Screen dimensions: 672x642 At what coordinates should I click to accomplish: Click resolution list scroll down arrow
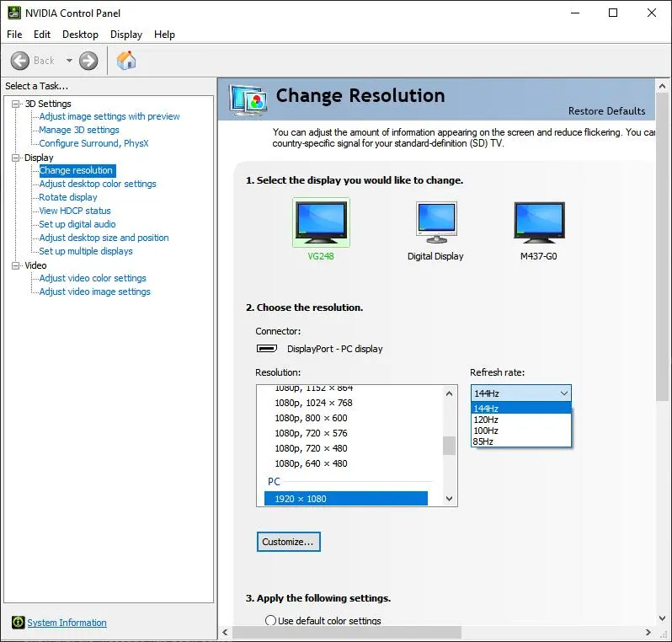point(449,498)
